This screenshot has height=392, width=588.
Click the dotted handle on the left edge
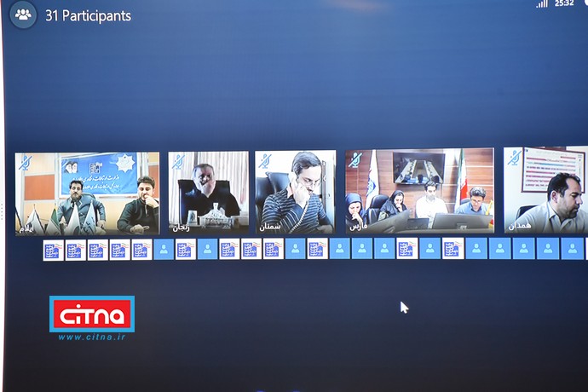(x=3, y=212)
